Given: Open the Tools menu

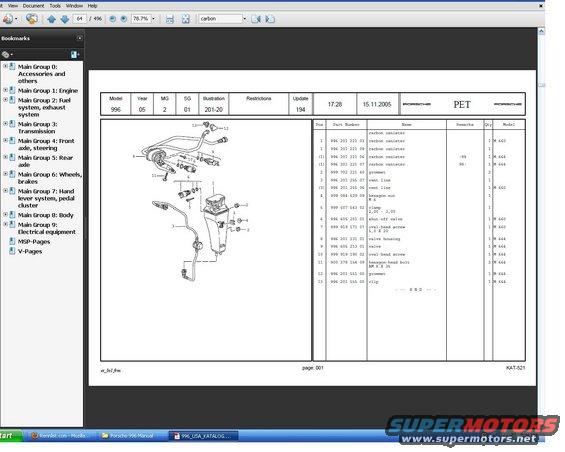Looking at the screenshot, I should click(55, 6).
